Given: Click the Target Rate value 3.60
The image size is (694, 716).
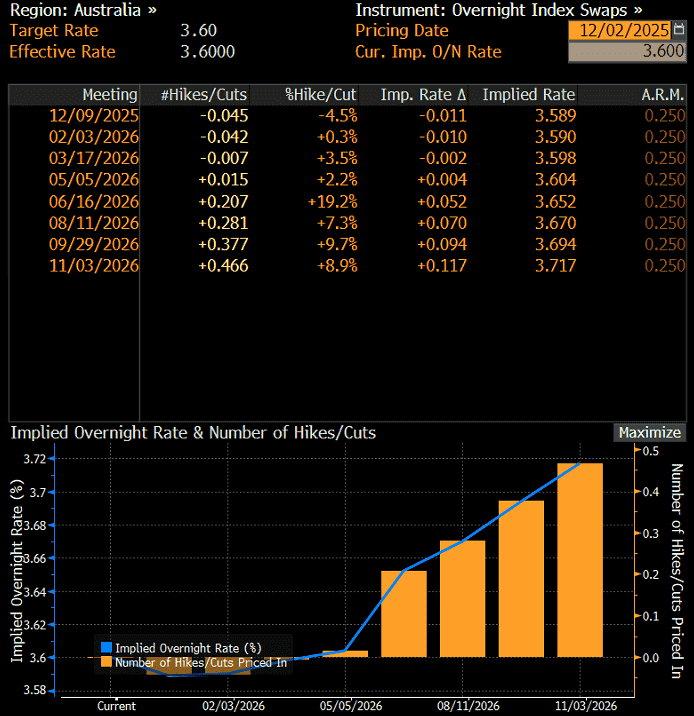Looking at the screenshot, I should 198,31.
